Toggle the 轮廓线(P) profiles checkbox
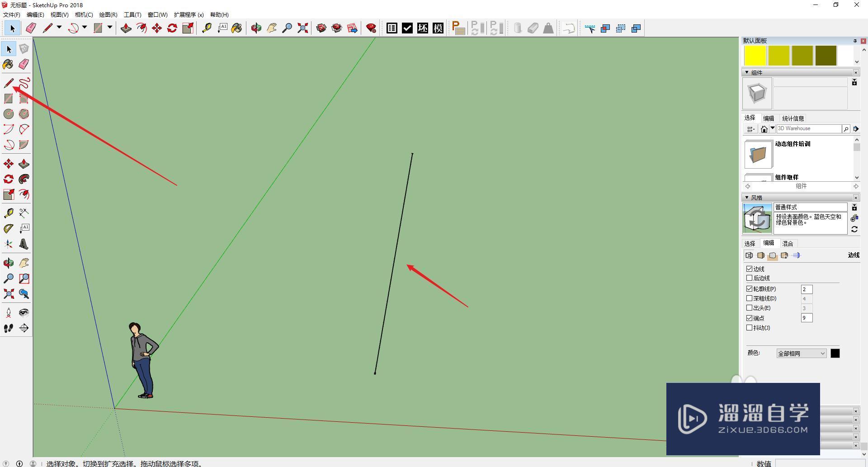Viewport: 868px width, 467px height. pos(750,289)
